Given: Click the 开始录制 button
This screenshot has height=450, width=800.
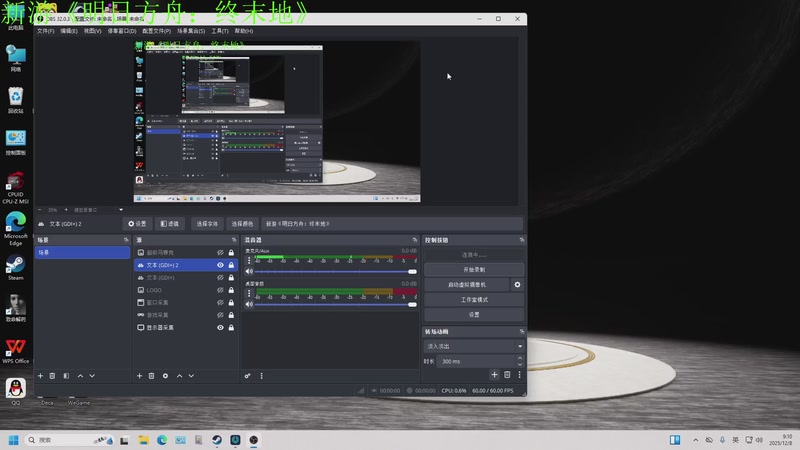Looking at the screenshot, I should click(x=473, y=270).
